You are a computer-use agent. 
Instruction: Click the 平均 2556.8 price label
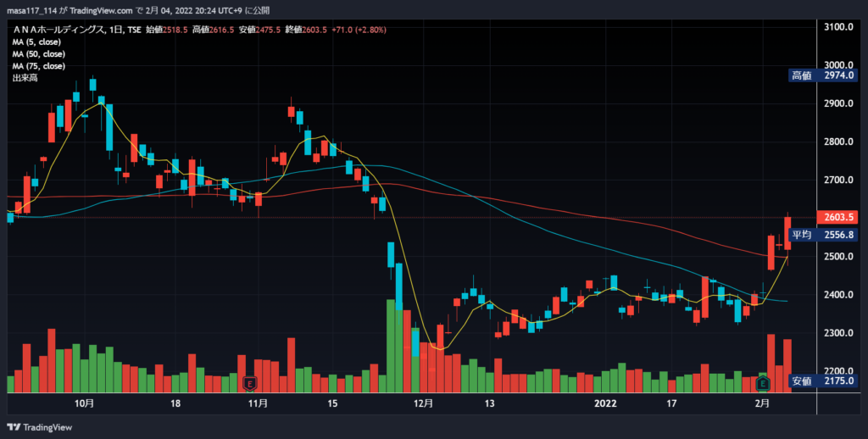(x=824, y=235)
